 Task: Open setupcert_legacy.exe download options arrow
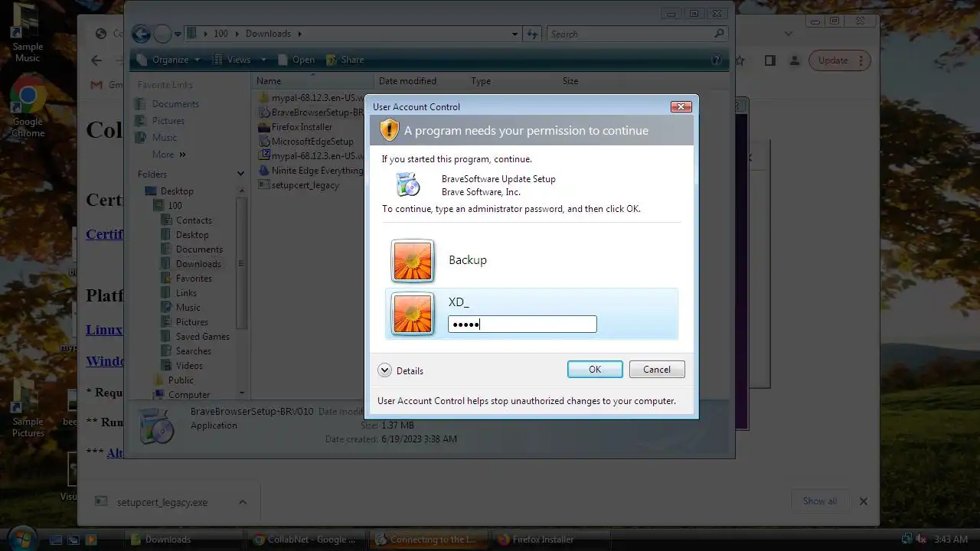coord(243,502)
